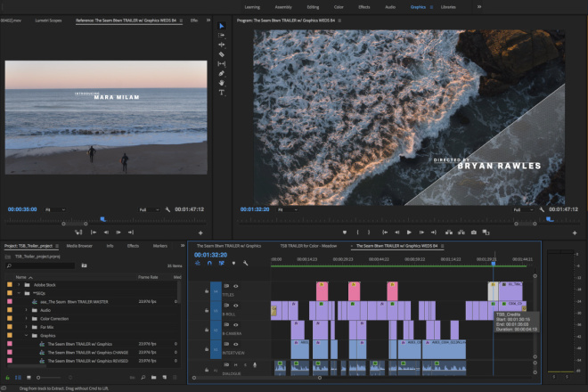Open Reference monitor Fit zoom dropdown
588x392 pixels.
point(55,209)
